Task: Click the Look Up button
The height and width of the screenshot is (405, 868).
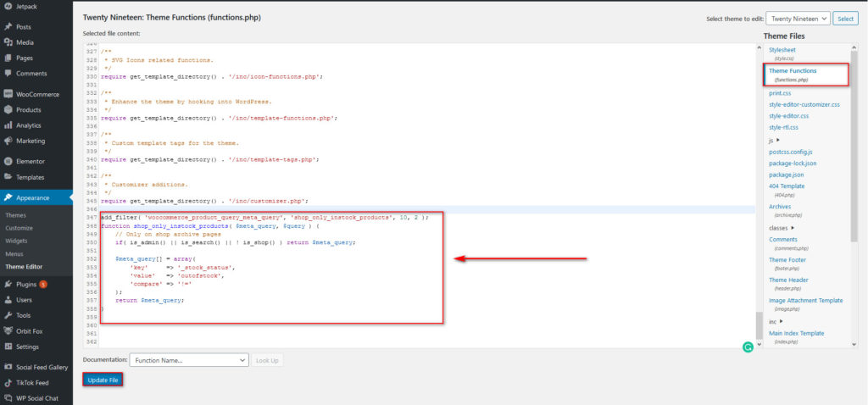Action: [267, 360]
